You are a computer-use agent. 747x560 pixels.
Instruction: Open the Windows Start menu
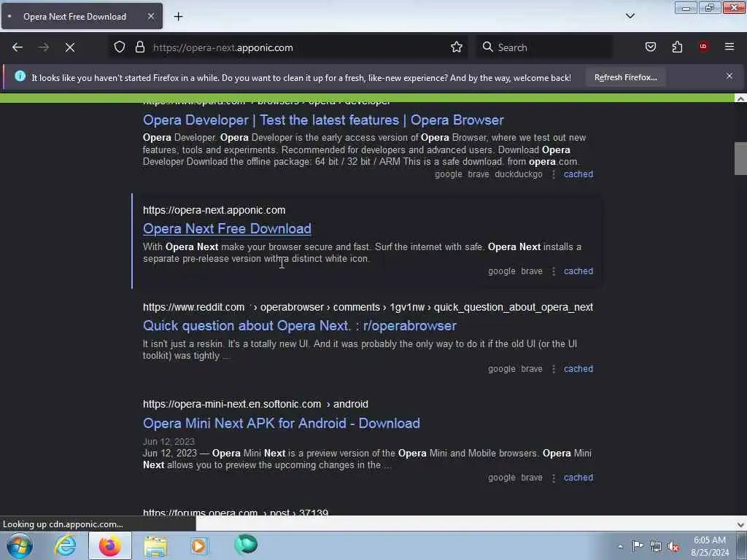[20, 545]
